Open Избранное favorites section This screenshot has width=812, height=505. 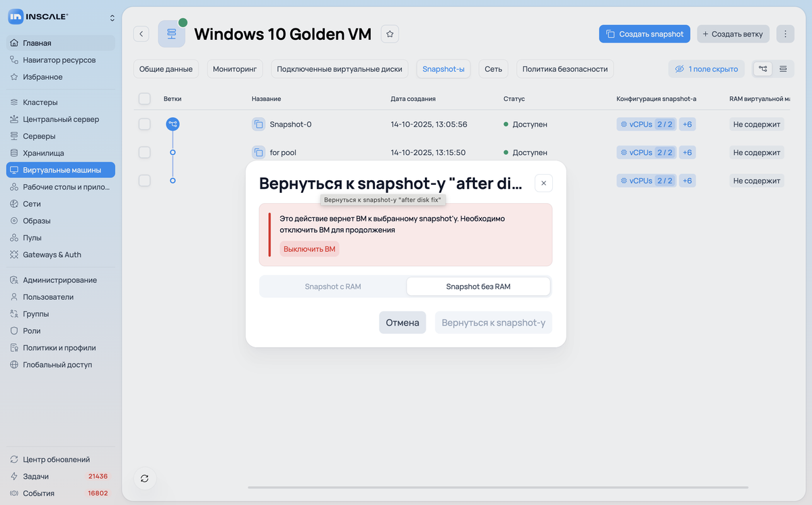coord(61,77)
